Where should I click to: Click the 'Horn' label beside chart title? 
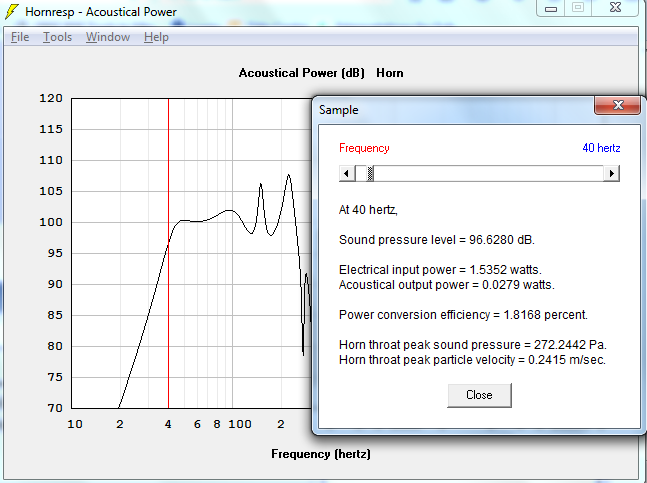(x=390, y=73)
